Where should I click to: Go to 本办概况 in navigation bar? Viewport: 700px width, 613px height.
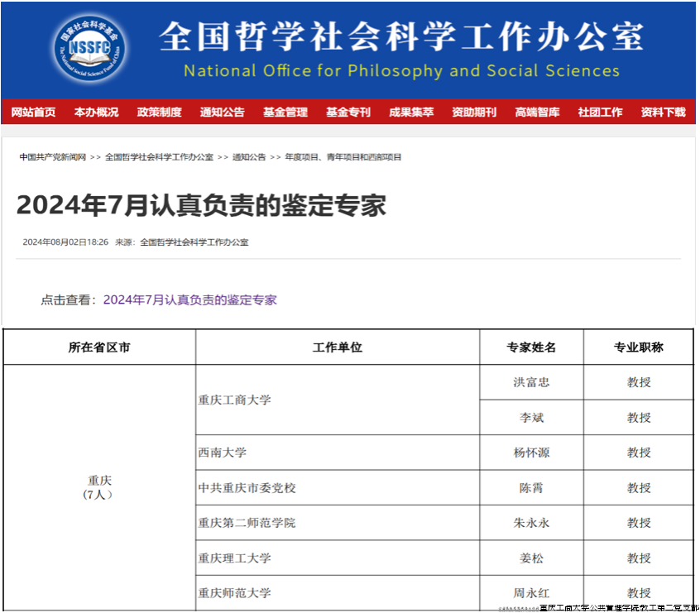pyautogui.click(x=96, y=113)
